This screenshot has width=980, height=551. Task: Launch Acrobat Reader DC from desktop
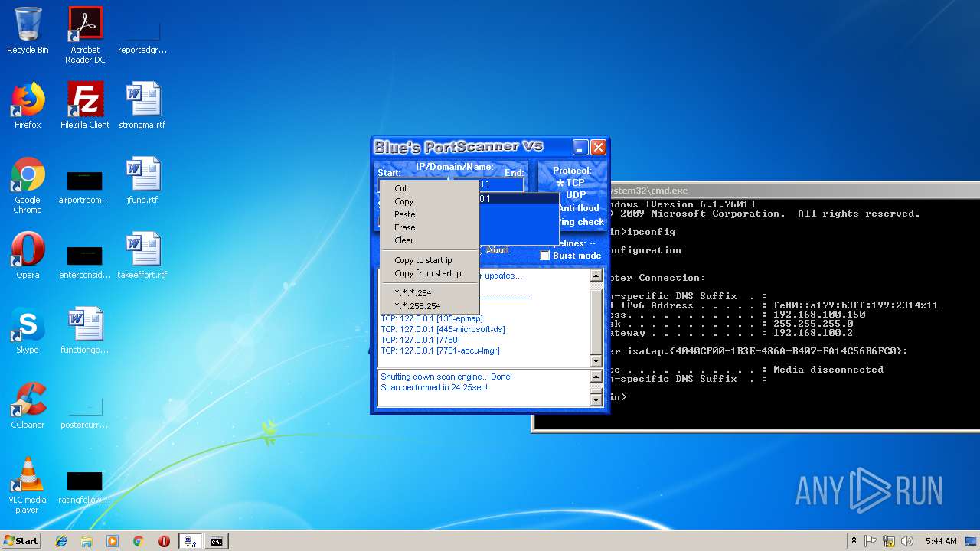(x=85, y=35)
